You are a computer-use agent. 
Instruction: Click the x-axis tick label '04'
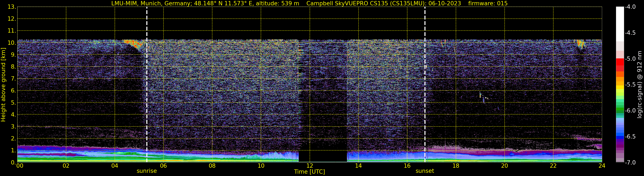[x=115, y=166]
